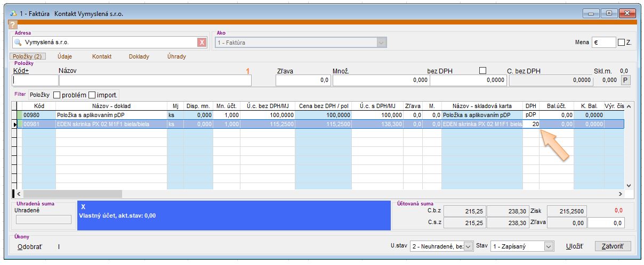644x265 pixels.
Task: Click the down arrow of vertical scrollbar
Action: [x=628, y=185]
